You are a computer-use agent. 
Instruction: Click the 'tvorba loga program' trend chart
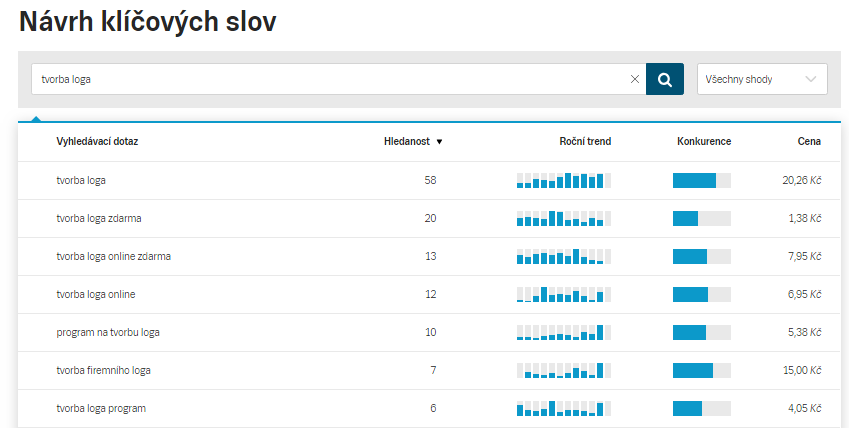563,408
